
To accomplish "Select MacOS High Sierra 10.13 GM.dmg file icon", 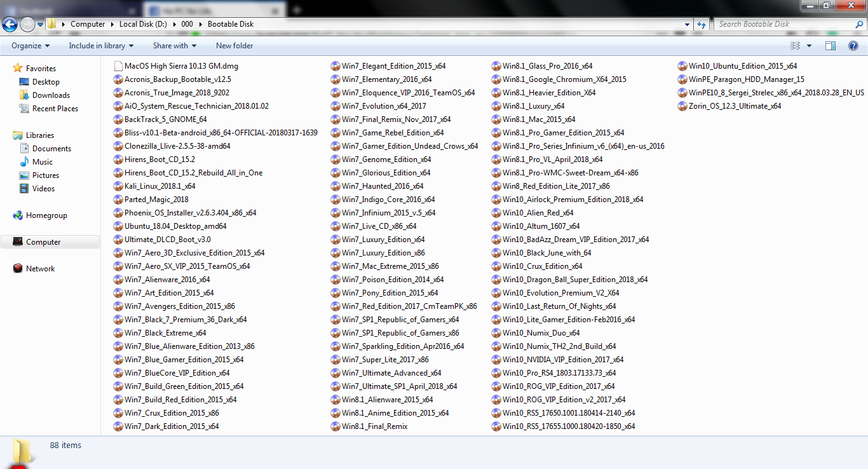I will point(118,66).
